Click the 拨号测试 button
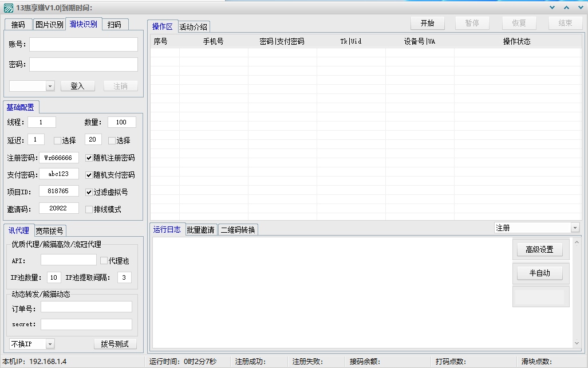Image resolution: width=588 pixels, height=368 pixels. point(115,344)
